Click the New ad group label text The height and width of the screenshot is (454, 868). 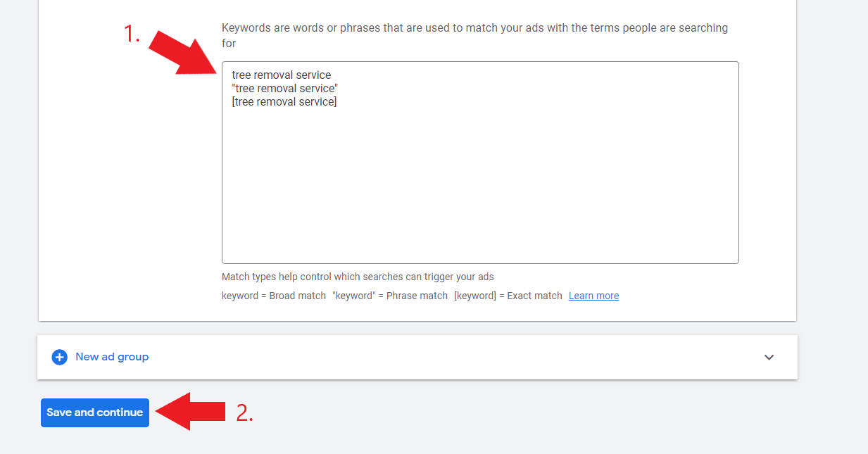click(112, 357)
